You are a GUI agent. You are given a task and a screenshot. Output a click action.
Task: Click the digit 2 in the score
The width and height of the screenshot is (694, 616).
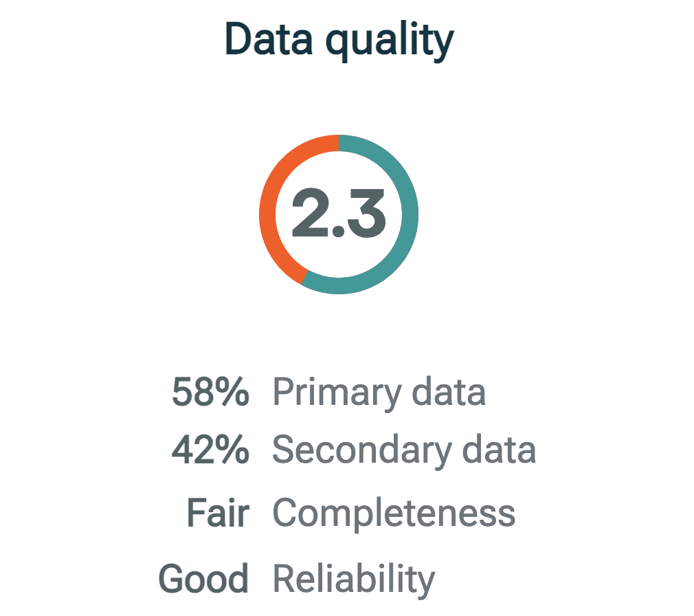point(310,213)
